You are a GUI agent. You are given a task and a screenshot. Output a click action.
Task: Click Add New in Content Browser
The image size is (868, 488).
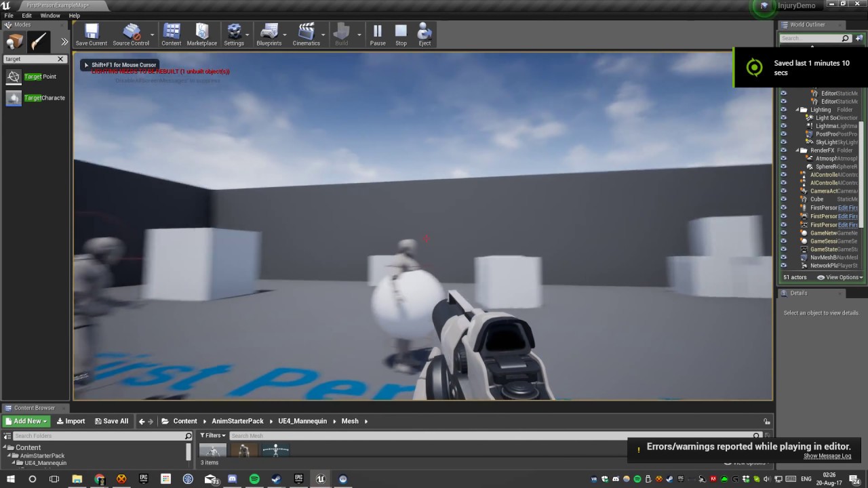[26, 421]
